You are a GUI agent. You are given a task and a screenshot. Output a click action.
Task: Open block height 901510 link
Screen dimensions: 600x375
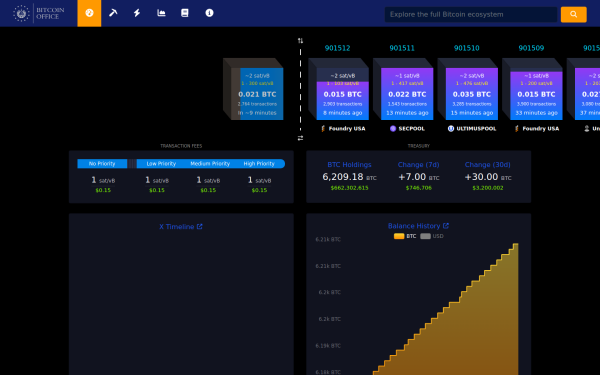466,48
